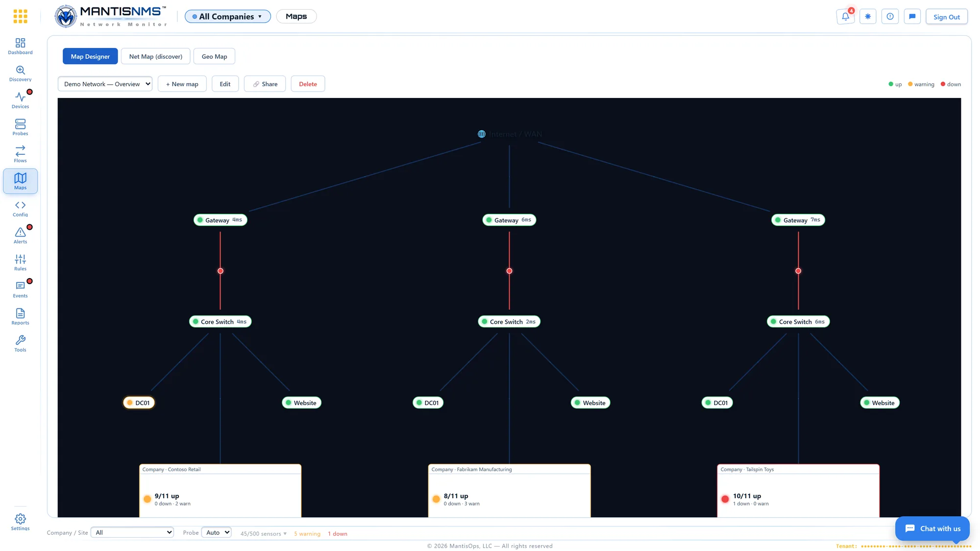Open the Reports sidebar icon

point(20,316)
